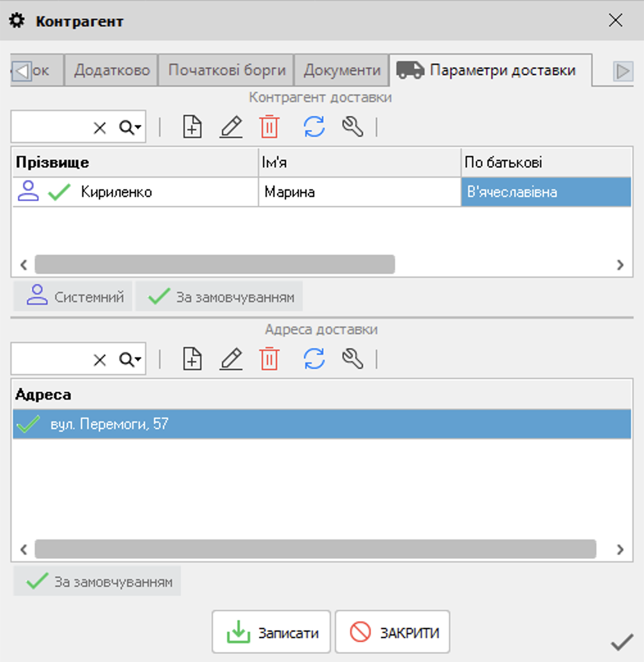
Task: Click address table horizontal scrollbar thumb
Action: click(x=316, y=549)
